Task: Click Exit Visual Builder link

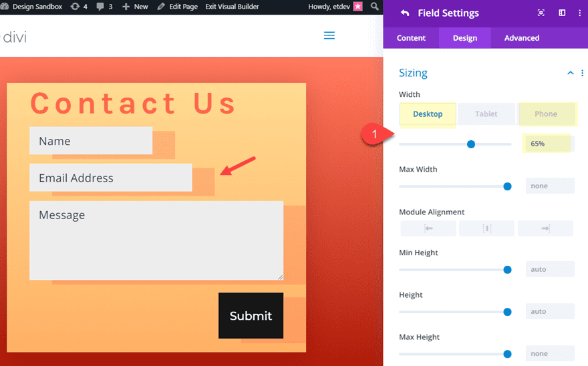Action: 232,7
